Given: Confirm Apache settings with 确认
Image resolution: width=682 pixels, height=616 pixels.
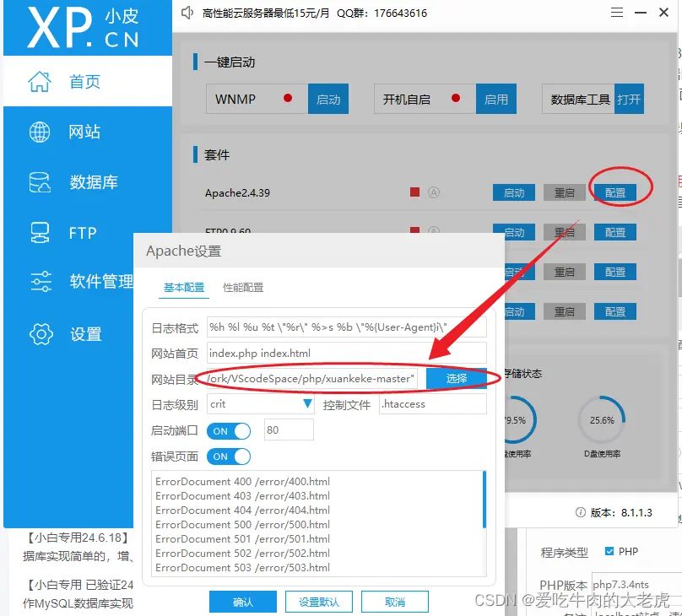Looking at the screenshot, I should tap(243, 602).
